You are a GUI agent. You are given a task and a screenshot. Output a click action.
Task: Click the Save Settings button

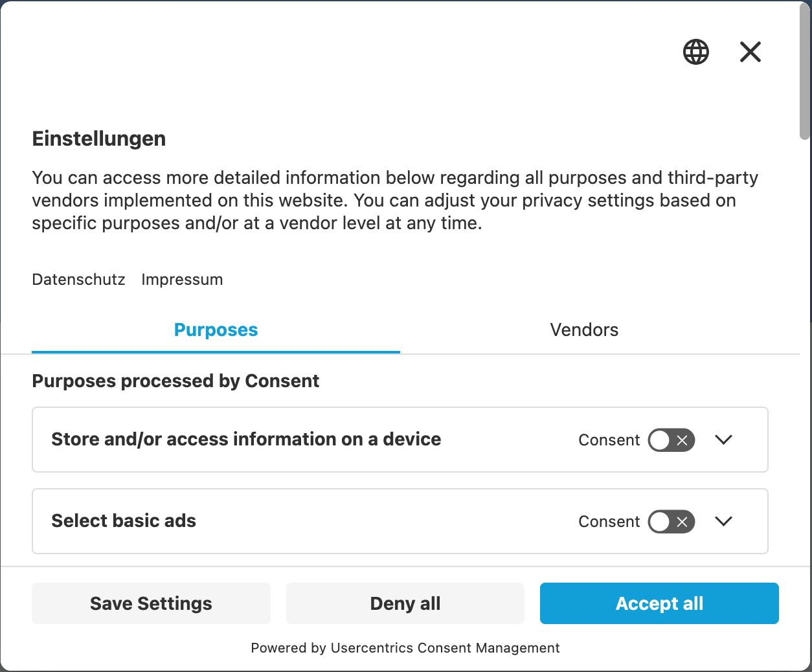[151, 603]
